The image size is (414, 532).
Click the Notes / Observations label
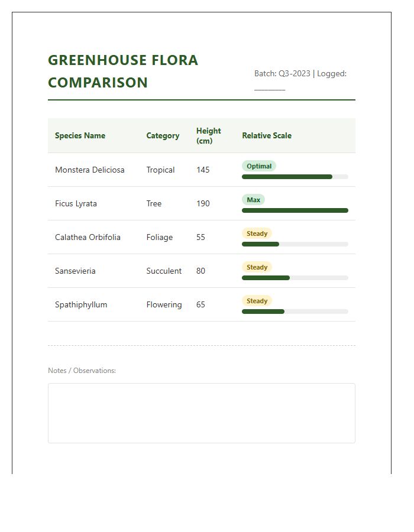point(82,371)
